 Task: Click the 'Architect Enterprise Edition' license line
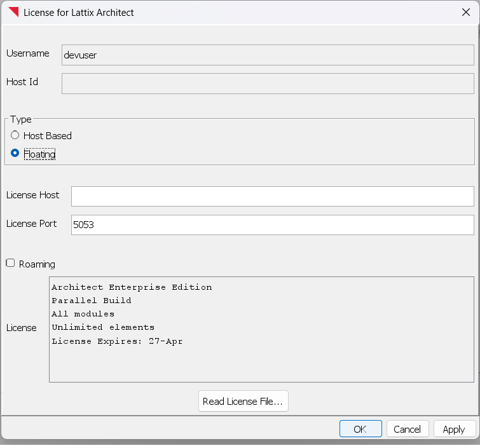tap(132, 287)
